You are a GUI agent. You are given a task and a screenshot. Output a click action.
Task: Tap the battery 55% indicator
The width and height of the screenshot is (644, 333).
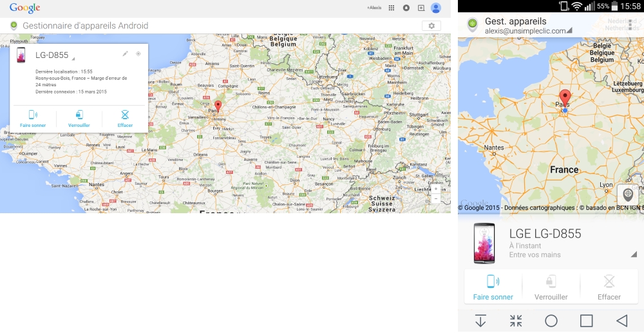coord(607,6)
